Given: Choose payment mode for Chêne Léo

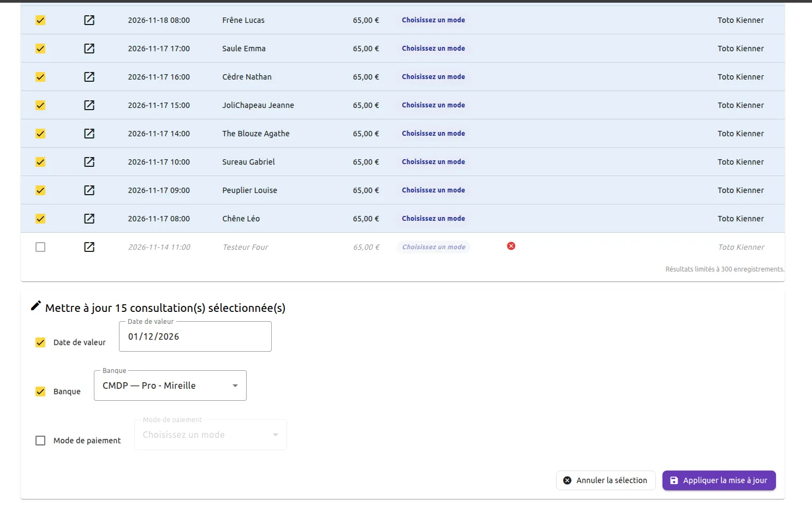Looking at the screenshot, I should tap(434, 219).
